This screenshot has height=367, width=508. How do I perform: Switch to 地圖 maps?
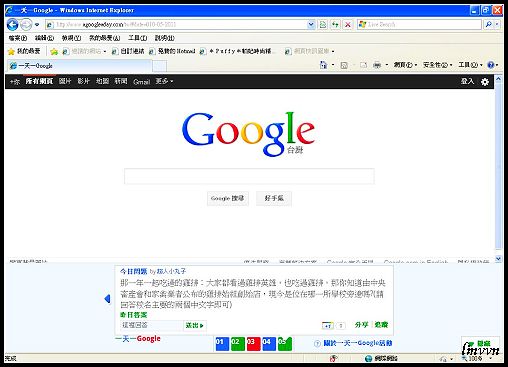coord(102,81)
